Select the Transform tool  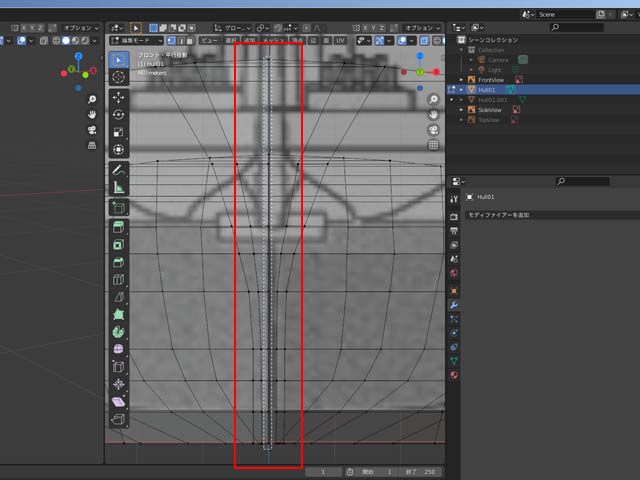tap(119, 149)
